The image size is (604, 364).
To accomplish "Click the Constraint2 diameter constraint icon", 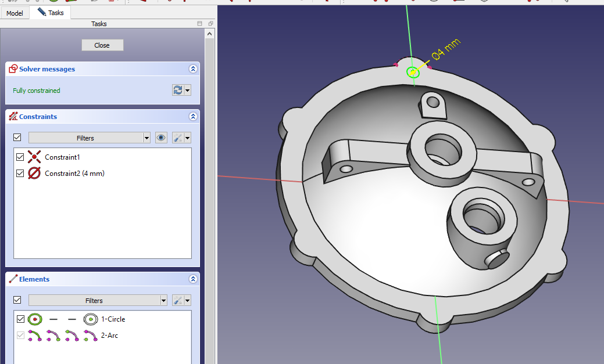I will pos(34,174).
